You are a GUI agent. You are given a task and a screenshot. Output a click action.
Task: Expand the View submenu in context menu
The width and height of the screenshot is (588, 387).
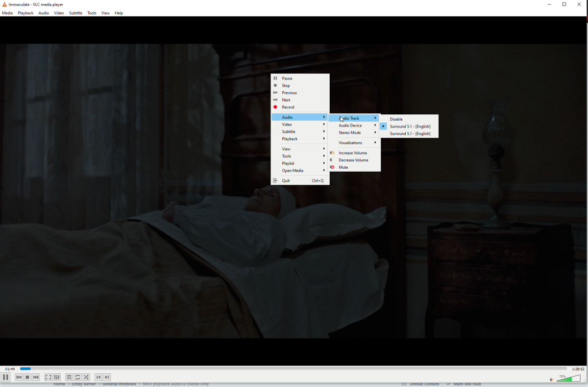coord(300,149)
